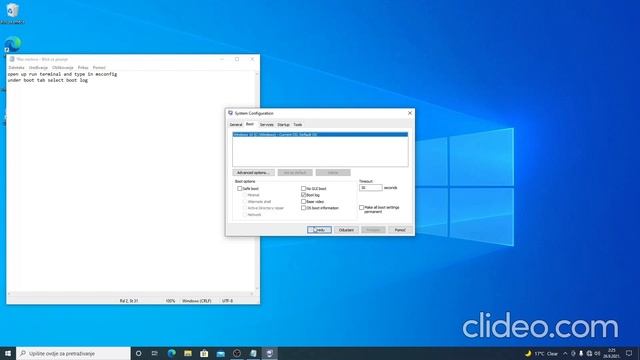The image size is (640, 360).
Task: Confirm with the U redu button
Action: [x=319, y=230]
